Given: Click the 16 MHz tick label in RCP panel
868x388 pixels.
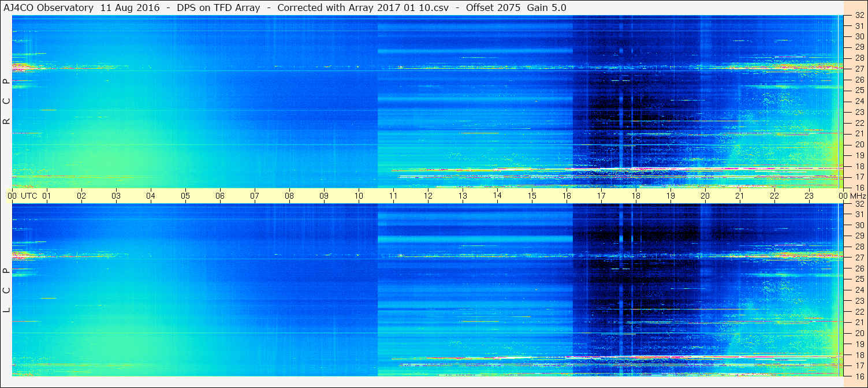Looking at the screenshot, I should coord(859,188).
